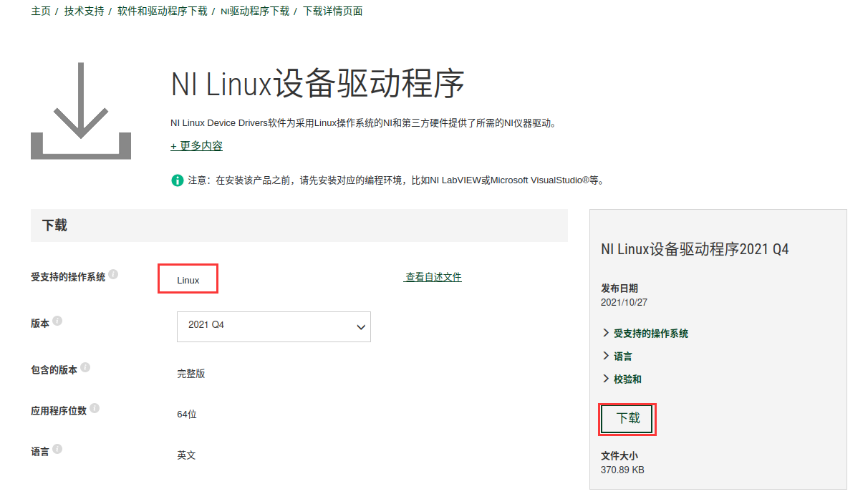Click the 发布日期 label
This screenshot has height=499, width=868.
pos(619,289)
